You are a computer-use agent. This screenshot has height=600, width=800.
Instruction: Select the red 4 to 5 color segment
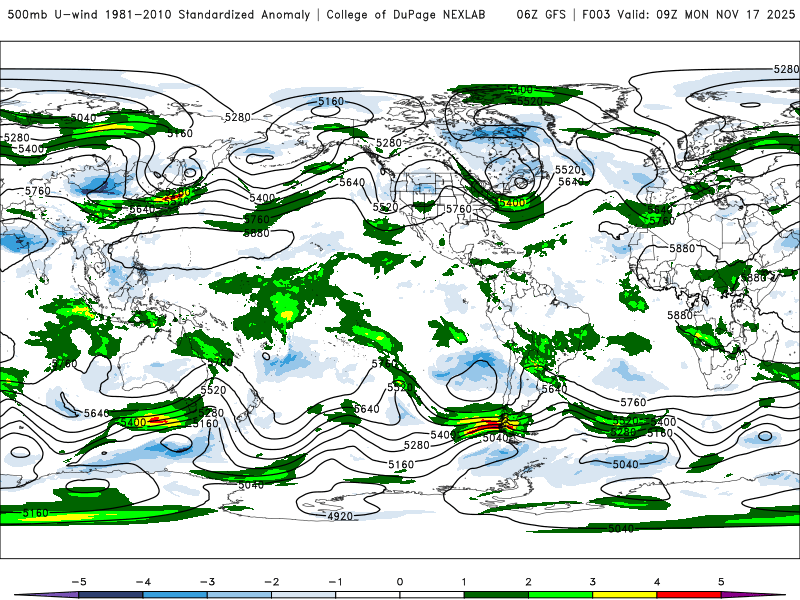click(x=689, y=595)
